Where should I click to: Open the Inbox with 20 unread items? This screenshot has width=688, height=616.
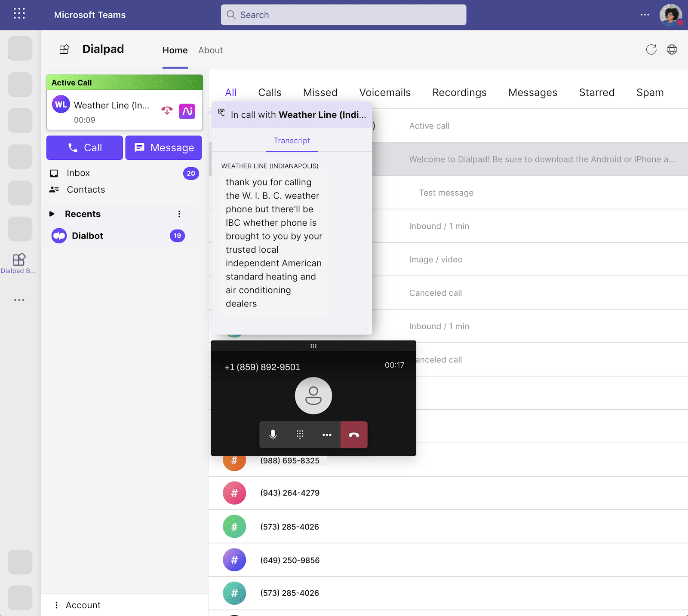point(78,173)
